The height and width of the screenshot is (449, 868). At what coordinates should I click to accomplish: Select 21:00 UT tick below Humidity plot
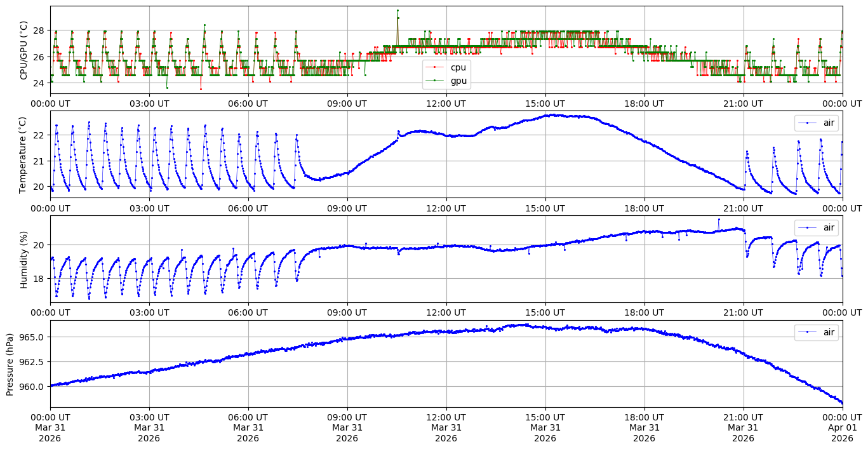click(743, 312)
